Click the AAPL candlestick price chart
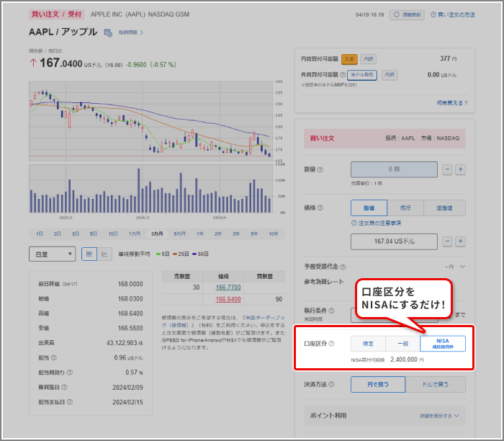Image resolution: width=504 pixels, height=441 pixels. pyautogui.click(x=150, y=120)
